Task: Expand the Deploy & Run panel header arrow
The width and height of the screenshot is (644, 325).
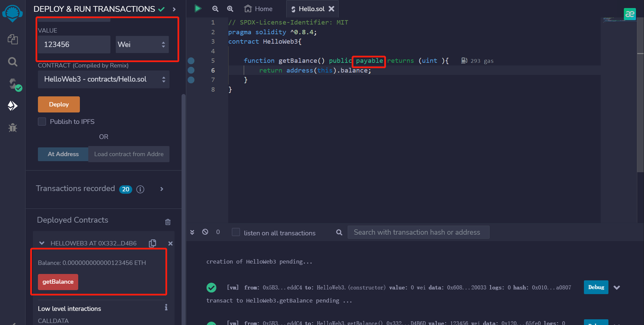Action: tap(174, 9)
